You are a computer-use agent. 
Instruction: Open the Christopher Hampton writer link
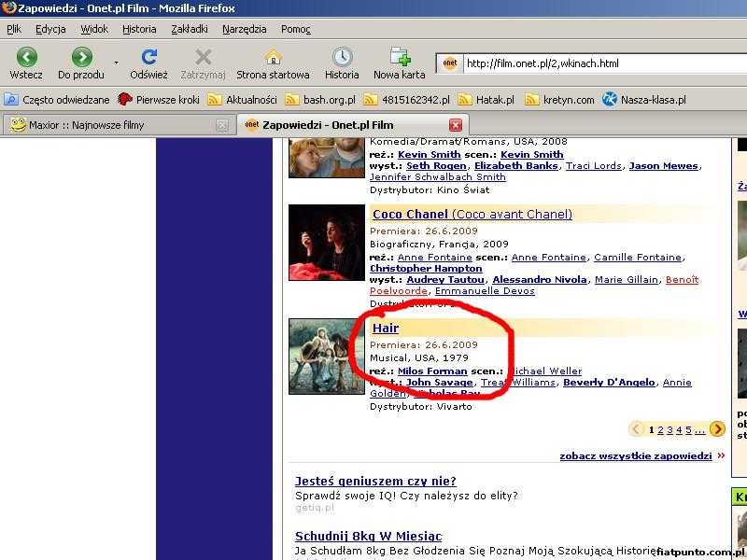point(427,269)
